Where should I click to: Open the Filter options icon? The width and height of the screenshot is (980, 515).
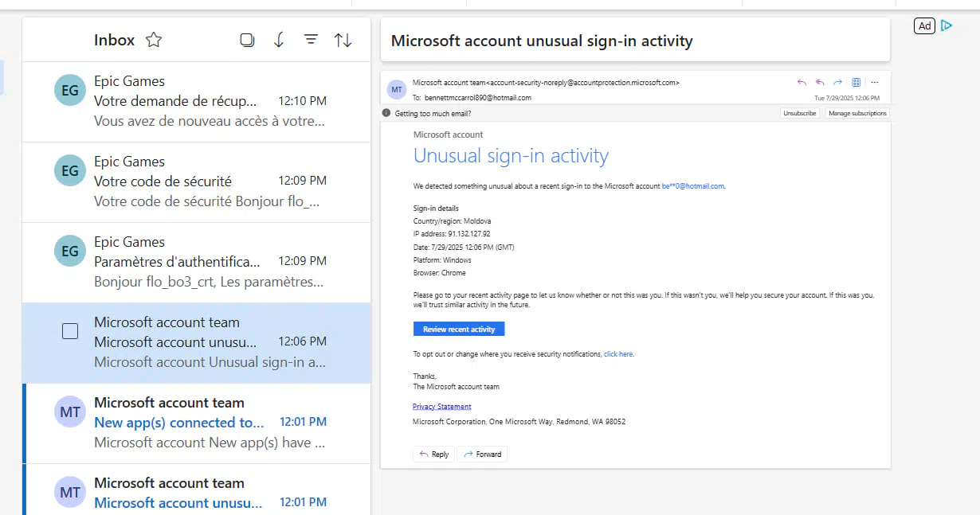point(312,40)
